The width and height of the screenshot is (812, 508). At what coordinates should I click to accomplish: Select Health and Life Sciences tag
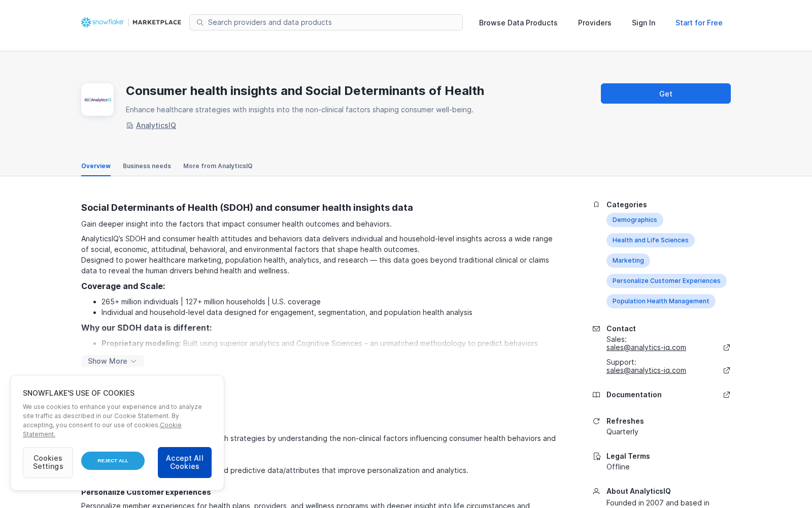tap(651, 240)
